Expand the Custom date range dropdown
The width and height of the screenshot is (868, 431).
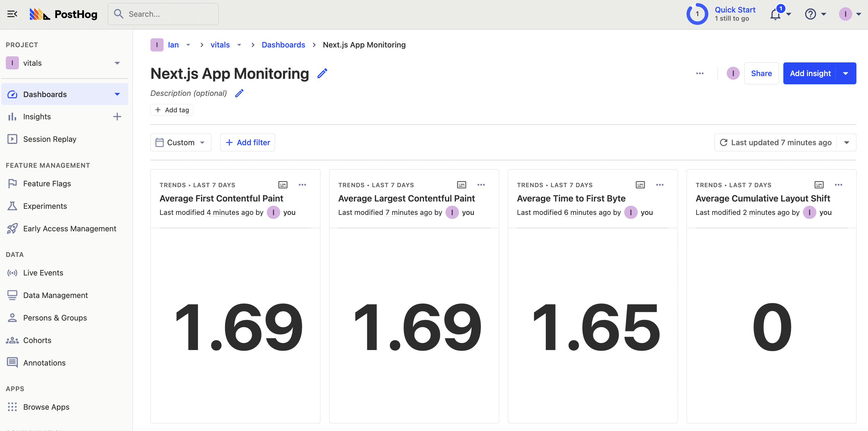point(181,142)
